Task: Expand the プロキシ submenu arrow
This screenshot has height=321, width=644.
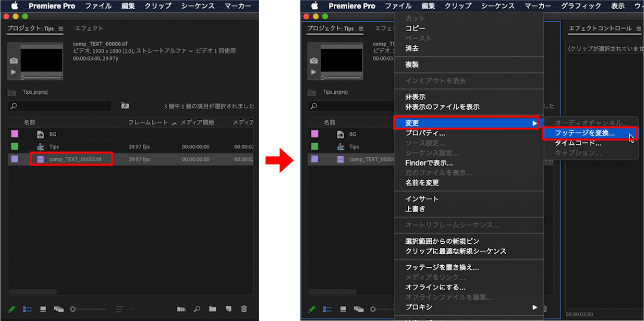Action: (535, 307)
